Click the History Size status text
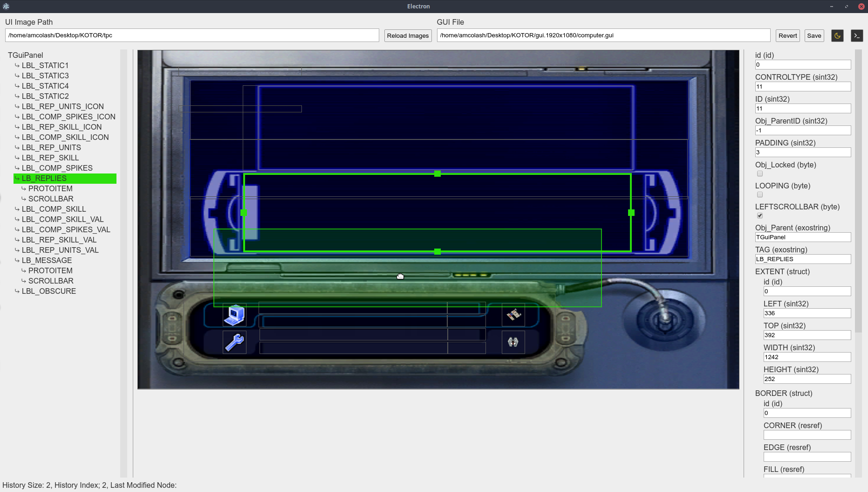The image size is (868, 492). [x=89, y=485]
